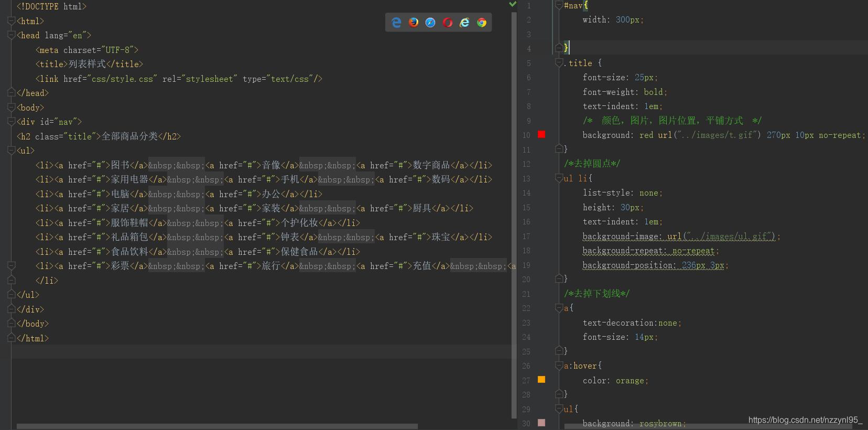
Task: Open page preview in Opera
Action: coord(448,22)
